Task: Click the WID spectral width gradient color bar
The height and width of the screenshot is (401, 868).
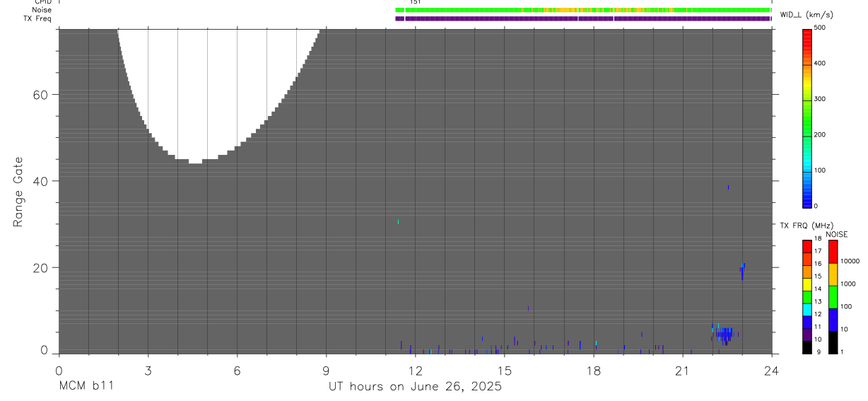Action: (807, 118)
